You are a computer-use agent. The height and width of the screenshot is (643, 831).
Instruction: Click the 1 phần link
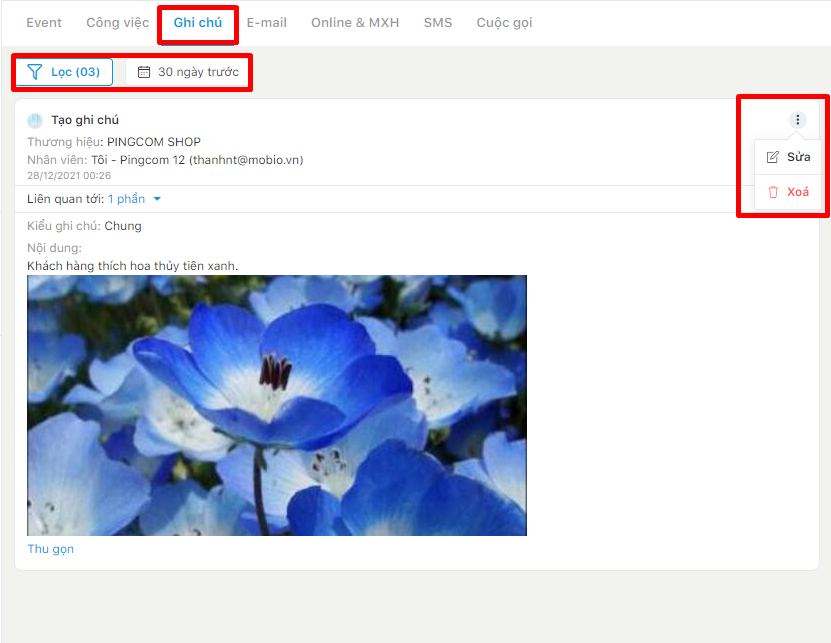point(127,199)
